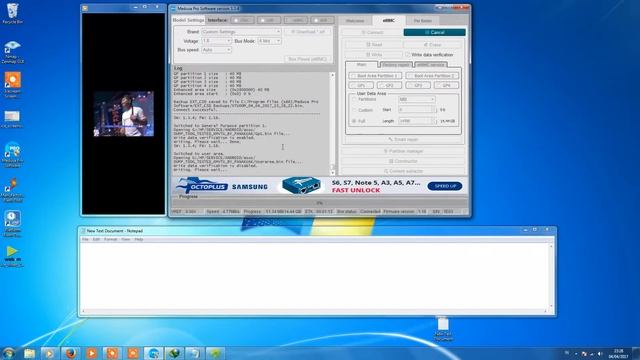640x360 pixels.
Task: Click the Medusa progress bar
Action: pos(320,203)
